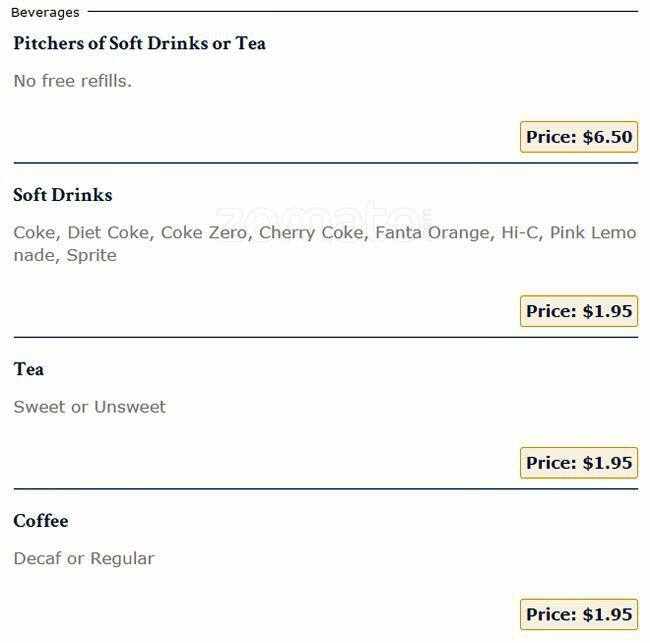
Task: Click 'Coke Zero' in the flavor list
Action: pos(204,233)
